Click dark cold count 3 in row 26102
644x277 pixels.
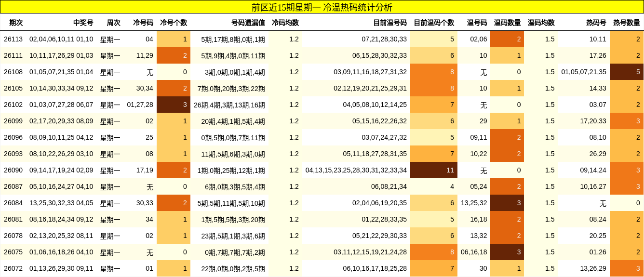coord(174,105)
